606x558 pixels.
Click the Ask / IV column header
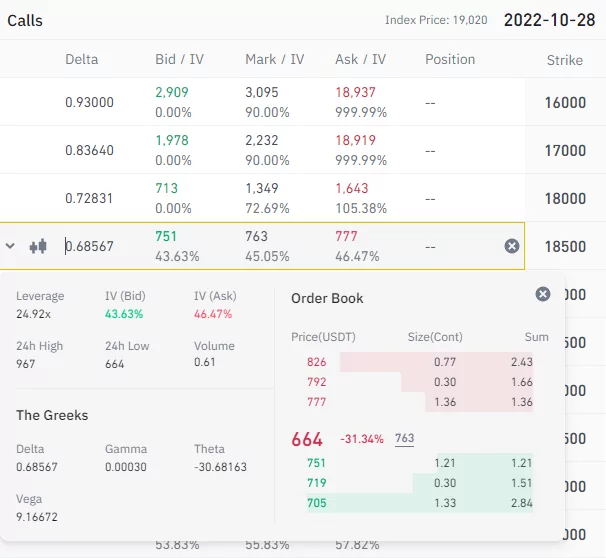coord(361,60)
